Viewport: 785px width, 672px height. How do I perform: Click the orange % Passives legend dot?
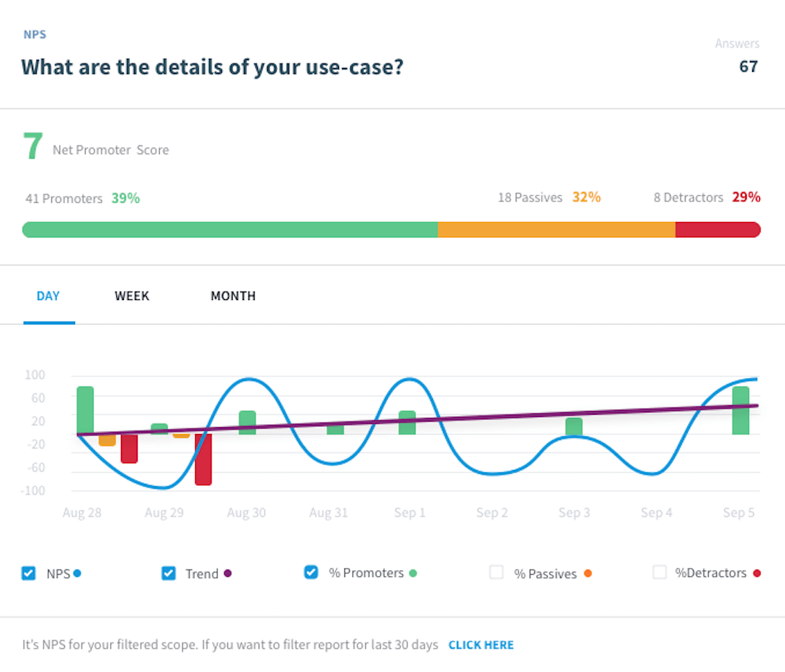point(588,573)
